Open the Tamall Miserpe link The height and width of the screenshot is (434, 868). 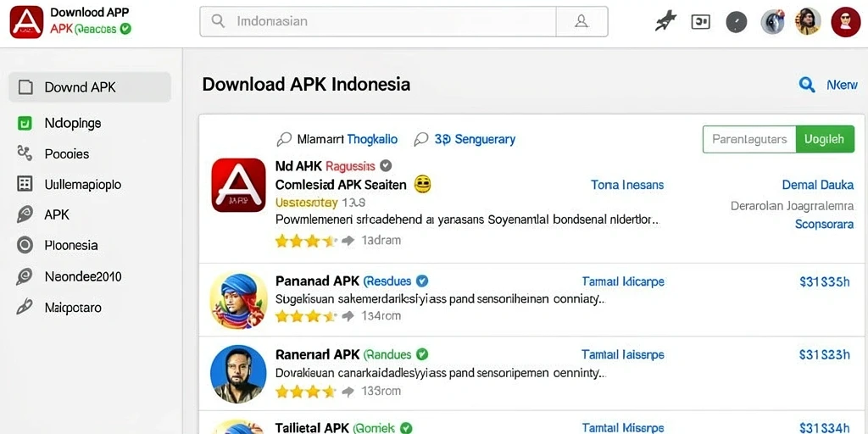point(623,428)
